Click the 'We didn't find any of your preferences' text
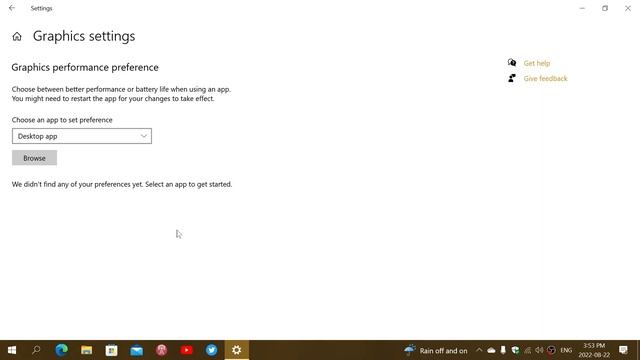The width and height of the screenshot is (640, 360). [122, 184]
